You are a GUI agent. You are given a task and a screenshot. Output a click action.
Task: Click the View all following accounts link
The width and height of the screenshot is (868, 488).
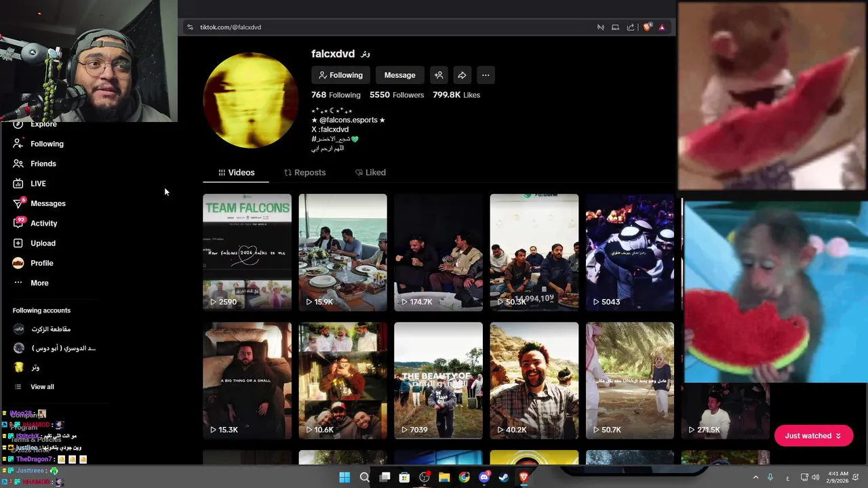pyautogui.click(x=42, y=387)
